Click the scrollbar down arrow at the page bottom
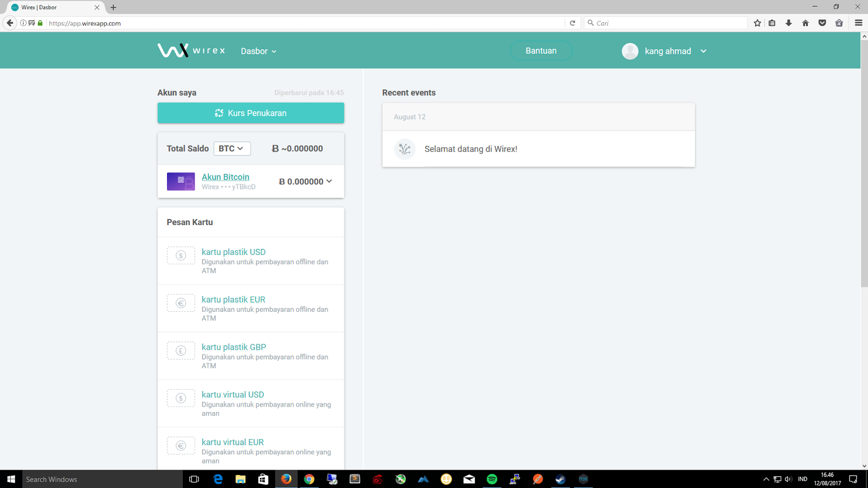868x488 pixels. pyautogui.click(x=864, y=466)
